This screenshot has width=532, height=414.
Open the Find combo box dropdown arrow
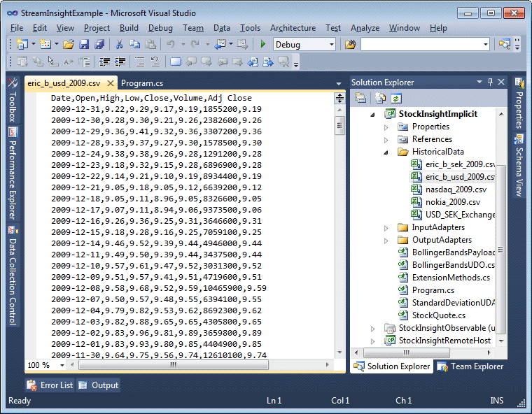click(486, 45)
